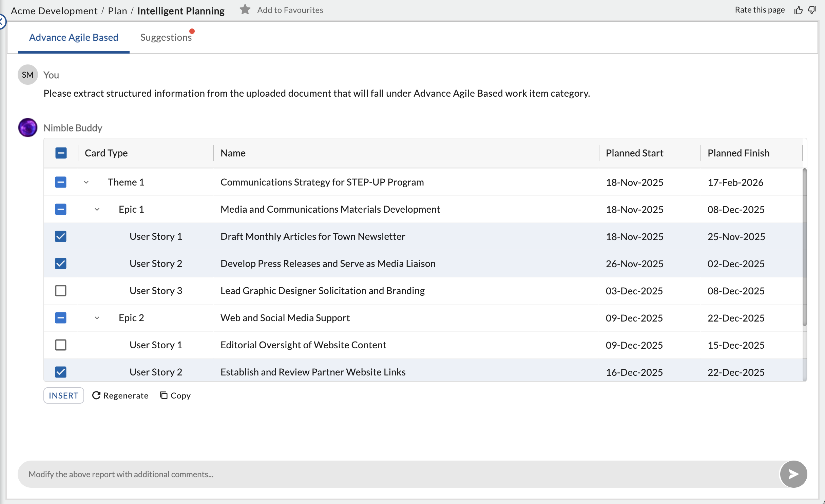Open the Advance Agile Based tab
Screen dimensions: 825x504
[x=74, y=37]
